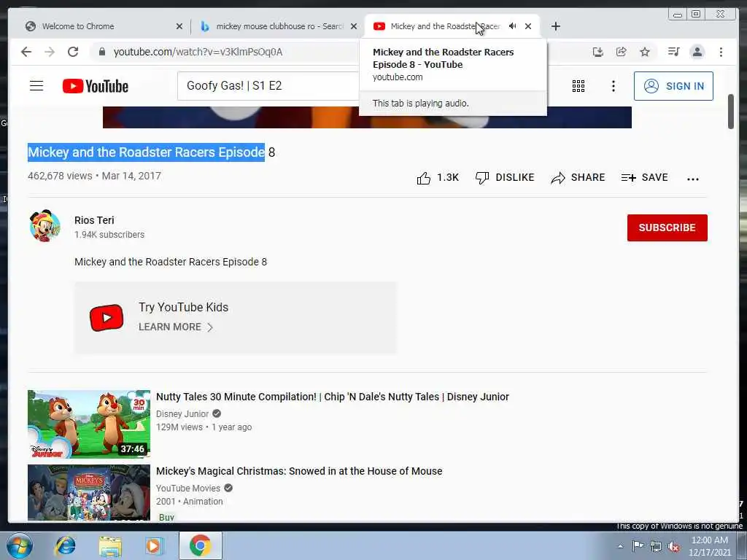The height and width of the screenshot is (560, 747).
Task: Open the YouTube hamburger guide menu
Action: [36, 86]
